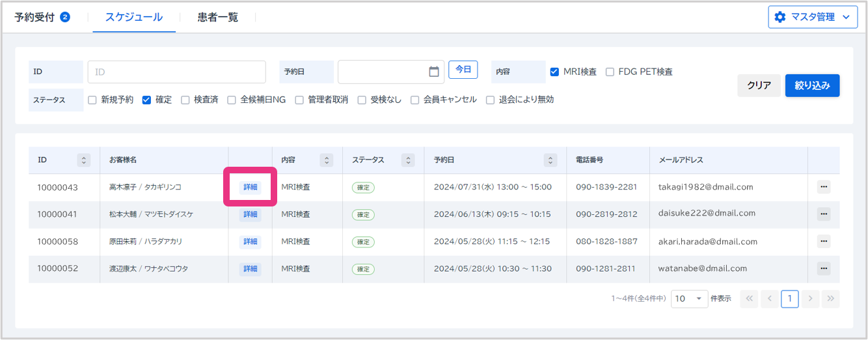Open 詳細 for 原田朱莉
868x340 pixels.
point(250,242)
